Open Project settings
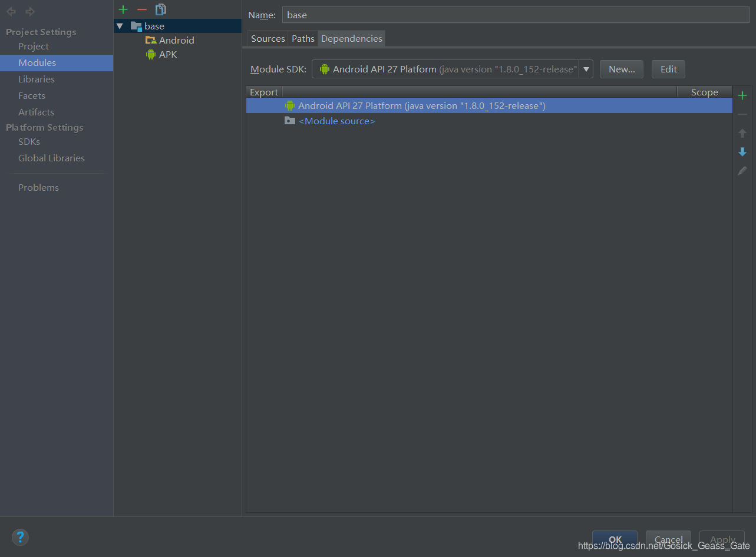The width and height of the screenshot is (756, 557). pos(34,46)
